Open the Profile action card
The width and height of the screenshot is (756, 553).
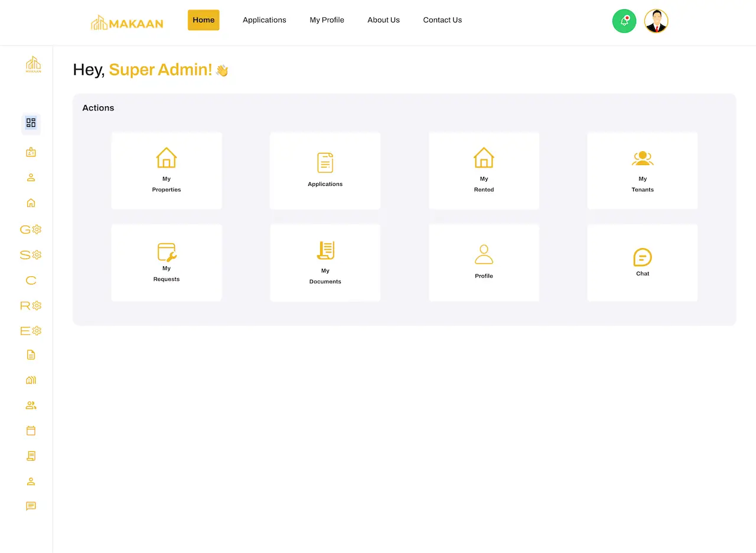484,263
